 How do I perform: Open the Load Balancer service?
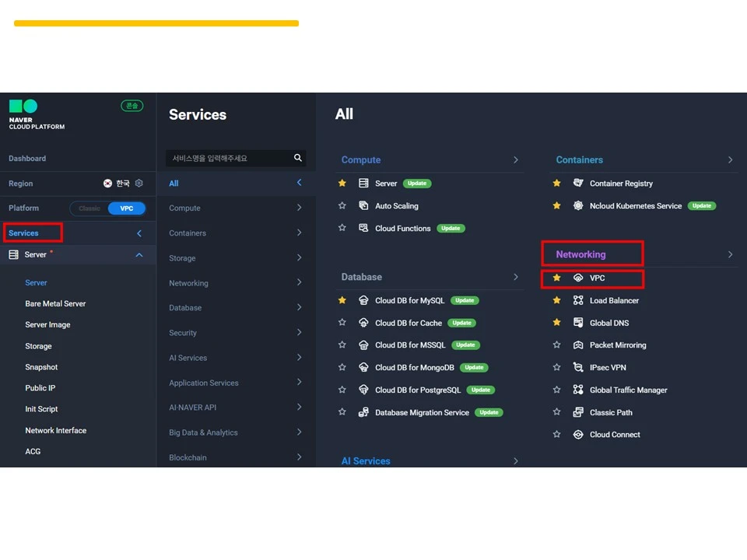coord(614,300)
